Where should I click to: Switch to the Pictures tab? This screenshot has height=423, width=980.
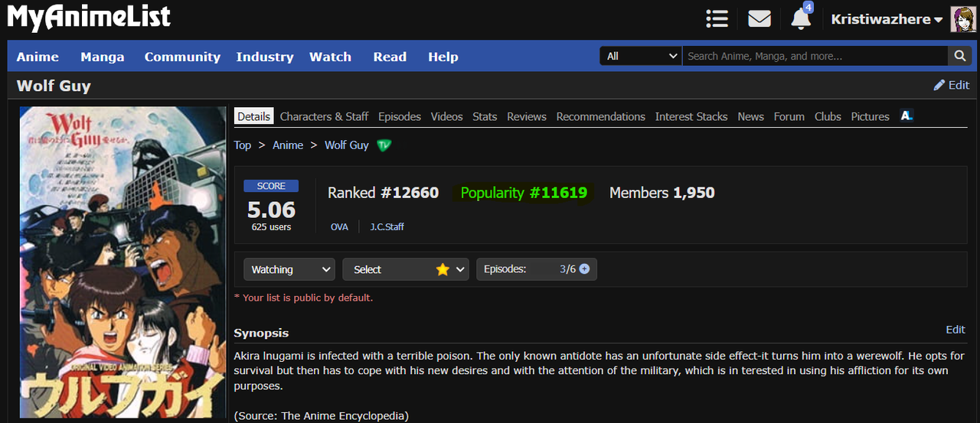click(871, 116)
